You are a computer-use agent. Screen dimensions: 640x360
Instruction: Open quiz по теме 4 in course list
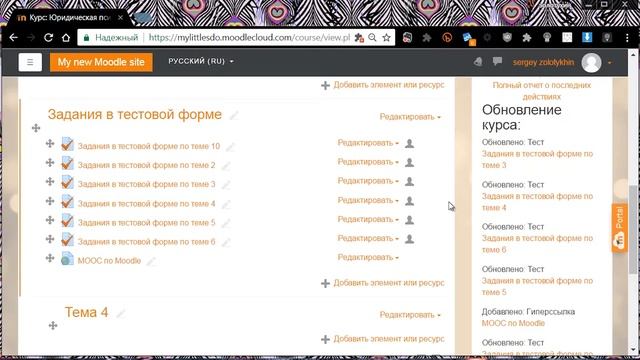tap(147, 204)
